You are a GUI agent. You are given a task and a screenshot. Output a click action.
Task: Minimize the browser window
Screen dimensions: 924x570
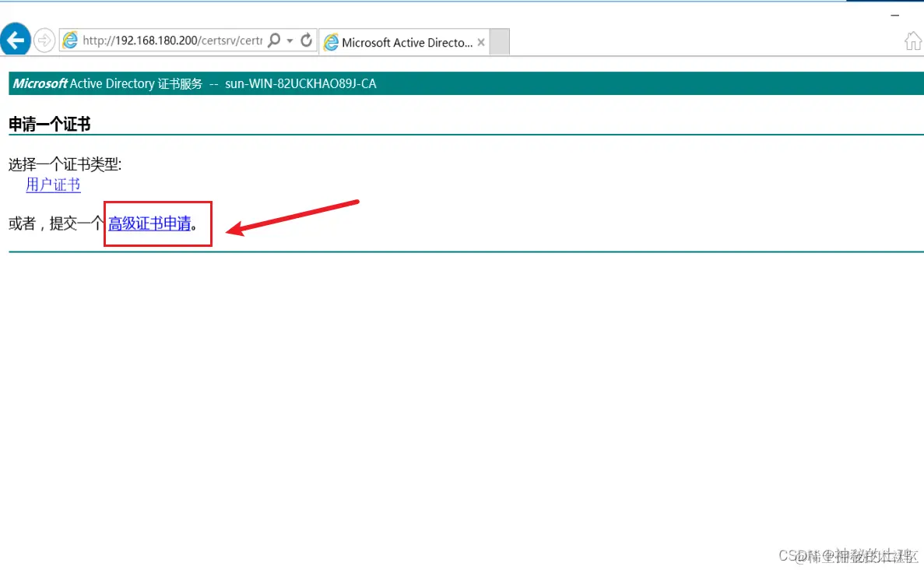point(895,16)
